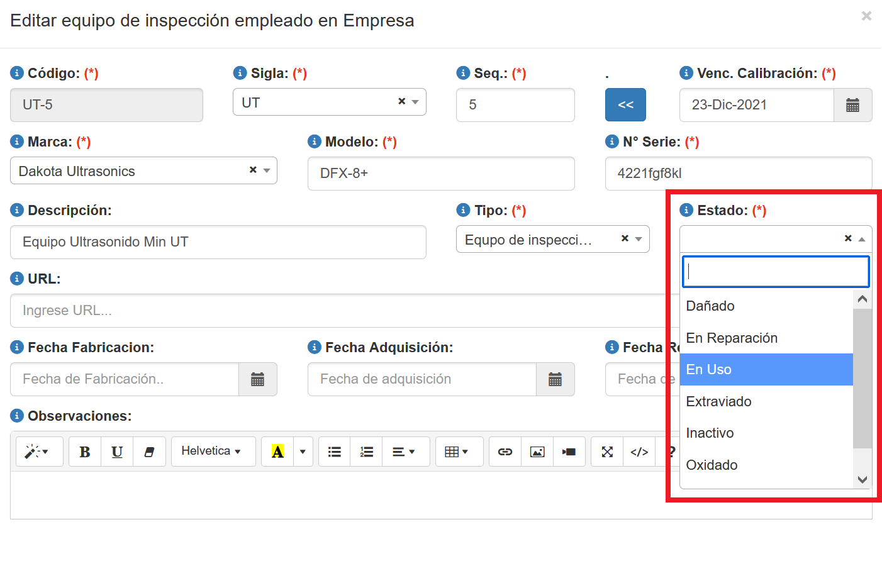Click the insert link icon
The image size is (882, 588).
pos(505,452)
